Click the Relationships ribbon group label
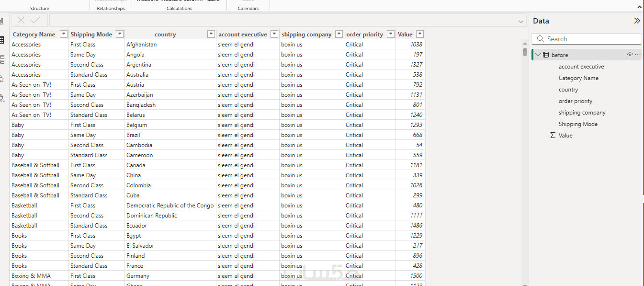644x286 pixels. 111,9
